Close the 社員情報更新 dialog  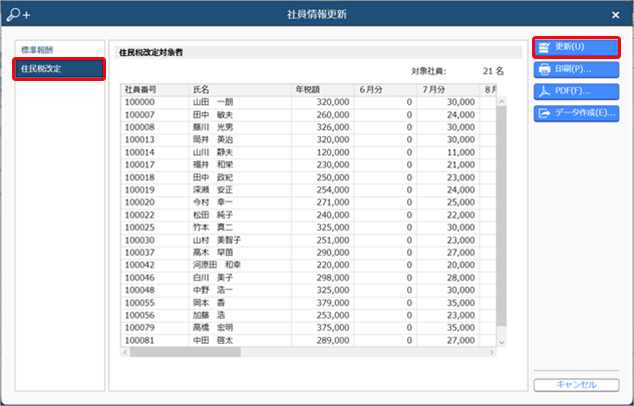tap(615, 15)
